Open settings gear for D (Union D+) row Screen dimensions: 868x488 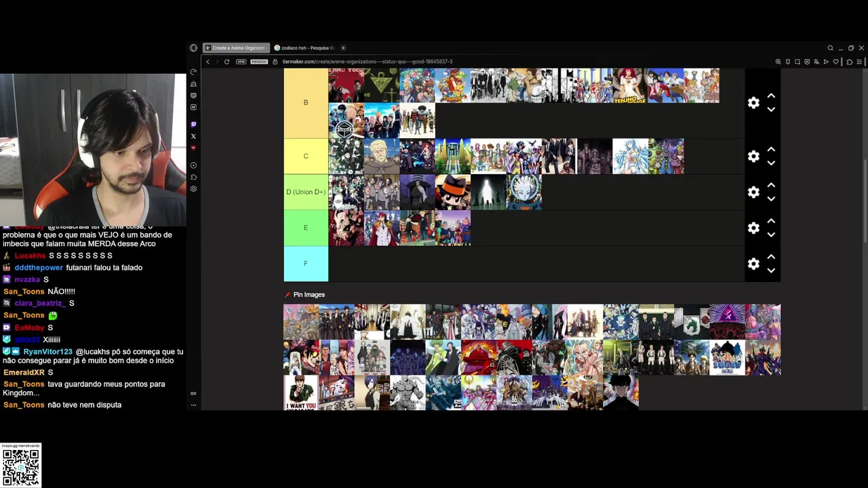753,192
